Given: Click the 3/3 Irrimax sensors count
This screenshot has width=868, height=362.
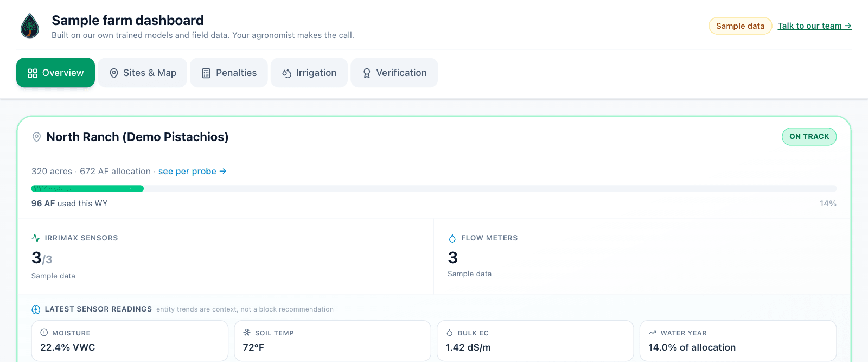Looking at the screenshot, I should click(x=42, y=258).
